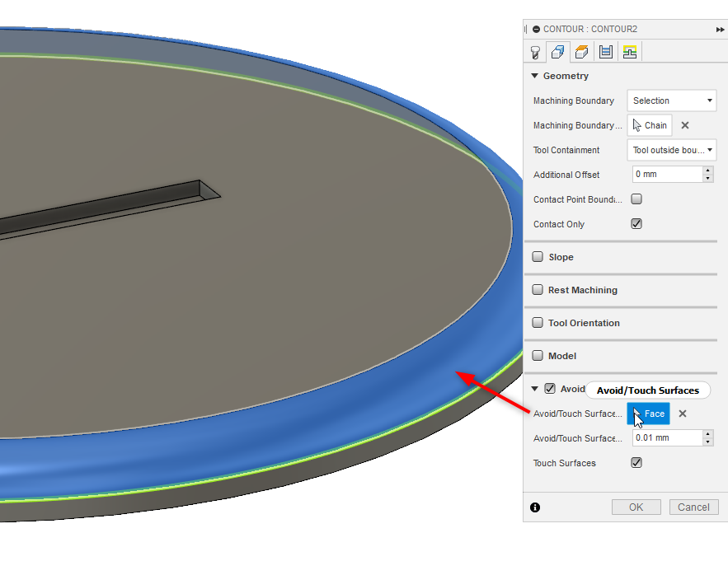728x575 pixels.
Task: Uncheck the Avoid/Touch Surfaces section checkbox
Action: (550, 389)
